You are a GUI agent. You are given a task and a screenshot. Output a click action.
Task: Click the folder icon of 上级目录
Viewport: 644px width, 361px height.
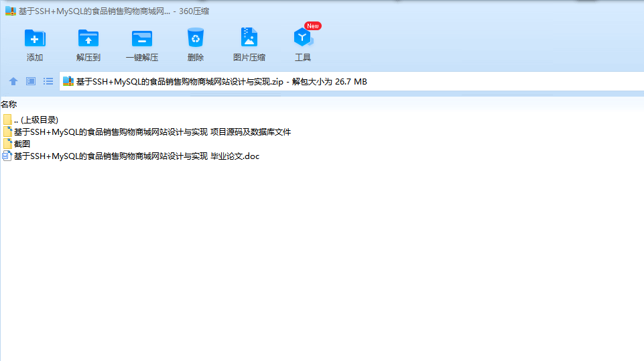pyautogui.click(x=7, y=119)
